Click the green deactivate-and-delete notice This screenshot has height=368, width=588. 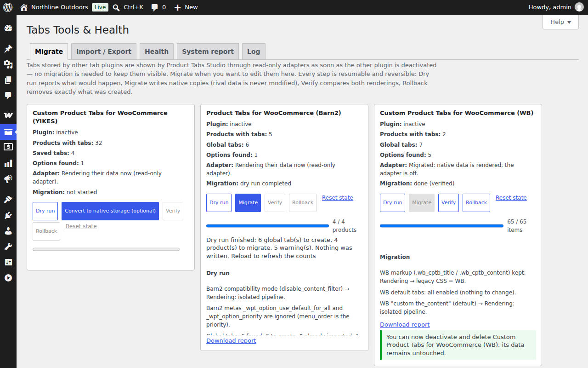coord(458,345)
